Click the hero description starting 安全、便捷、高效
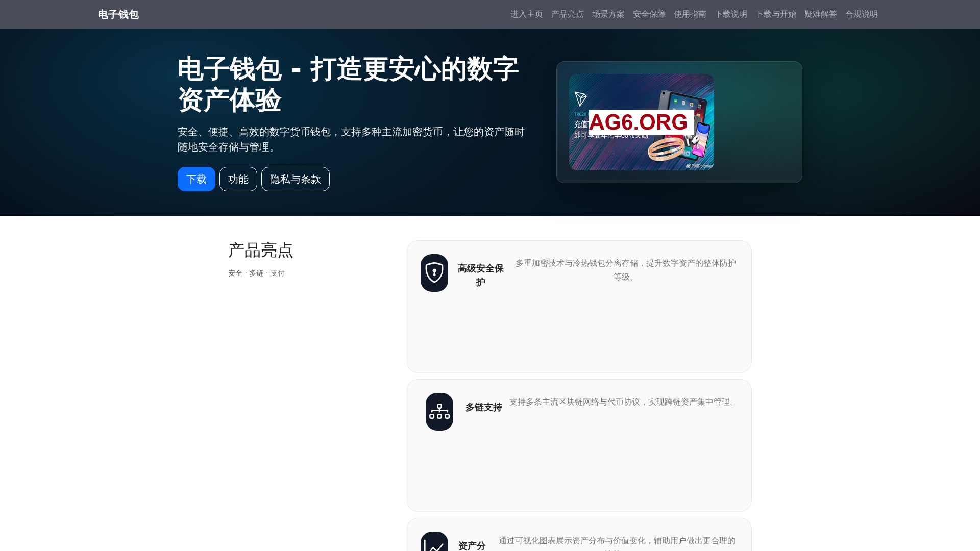Screen dimensions: 980x551 pyautogui.click(x=351, y=139)
